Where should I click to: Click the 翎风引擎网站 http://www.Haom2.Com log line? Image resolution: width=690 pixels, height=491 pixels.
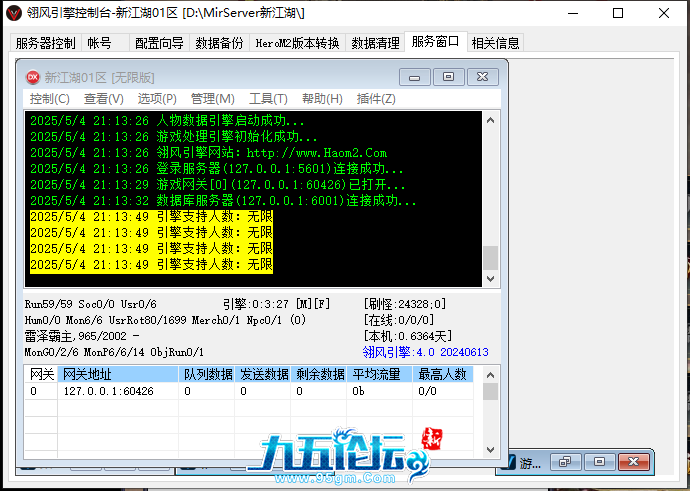point(209,153)
